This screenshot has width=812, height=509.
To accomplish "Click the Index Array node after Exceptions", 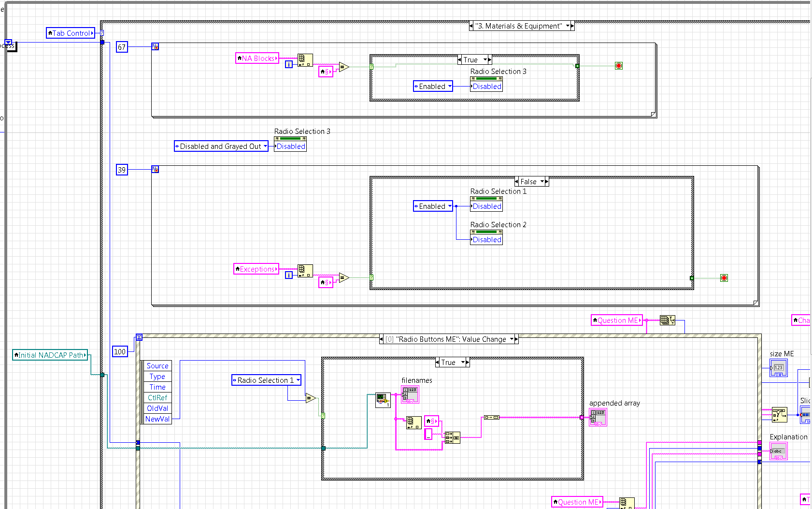I will pos(305,271).
